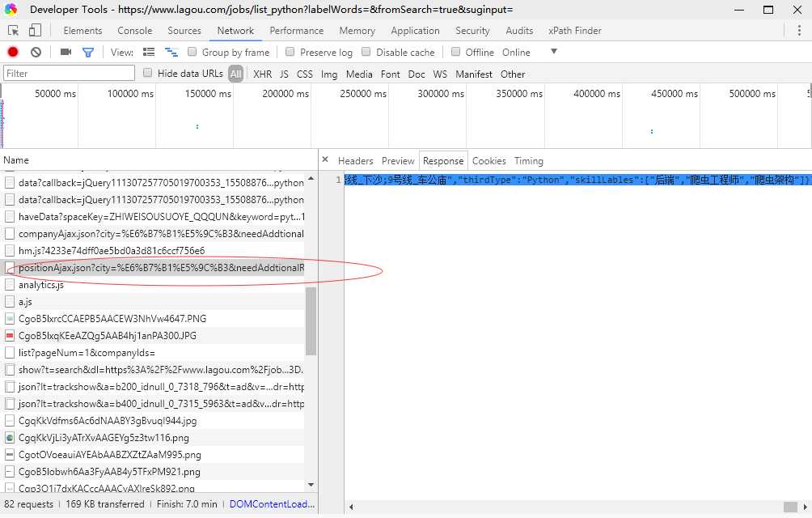The height and width of the screenshot is (518, 812).
Task: Filter requests by WS type
Action: [x=440, y=74]
